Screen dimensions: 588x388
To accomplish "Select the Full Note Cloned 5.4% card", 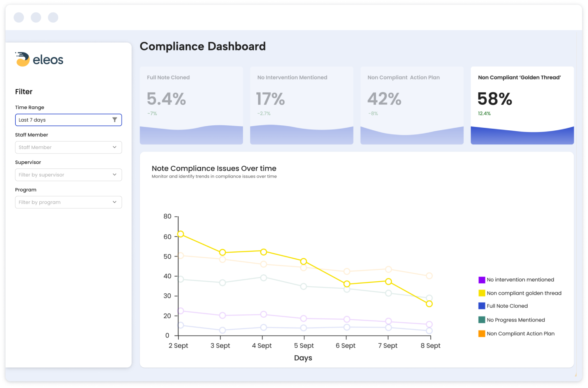I will tap(191, 105).
